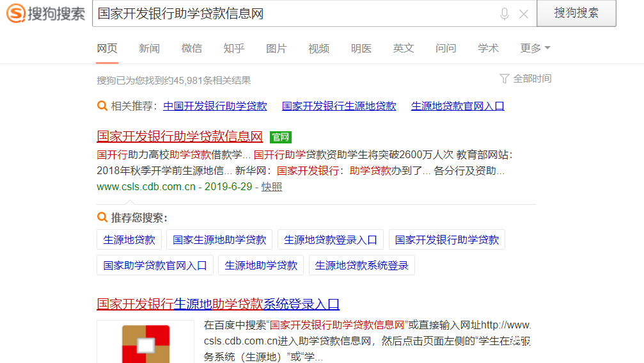Switch to the 学术 tab
The image size is (644, 363).
point(488,49)
